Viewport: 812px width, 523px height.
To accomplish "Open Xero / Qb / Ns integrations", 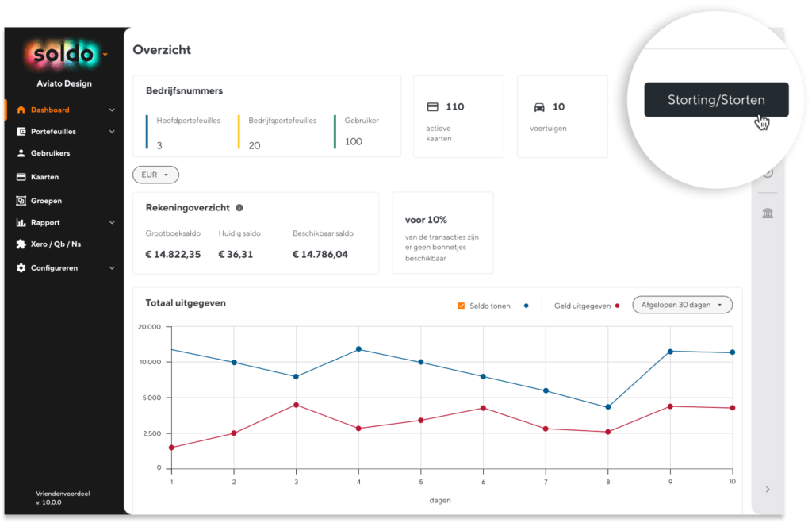I will (x=56, y=244).
